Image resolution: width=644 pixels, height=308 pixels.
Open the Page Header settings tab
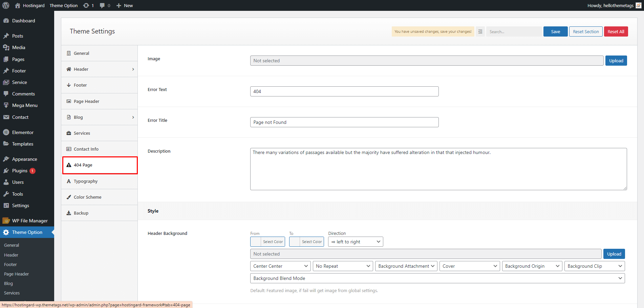coord(99,101)
